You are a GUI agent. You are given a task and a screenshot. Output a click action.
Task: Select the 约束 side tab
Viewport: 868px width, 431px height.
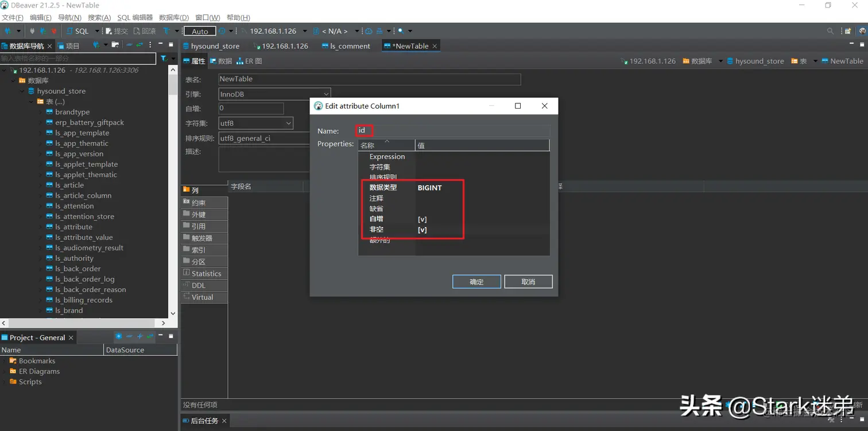204,202
